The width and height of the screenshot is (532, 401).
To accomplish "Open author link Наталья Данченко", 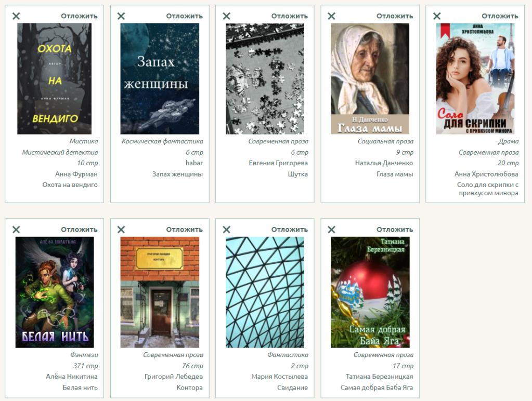I will click(x=384, y=163).
